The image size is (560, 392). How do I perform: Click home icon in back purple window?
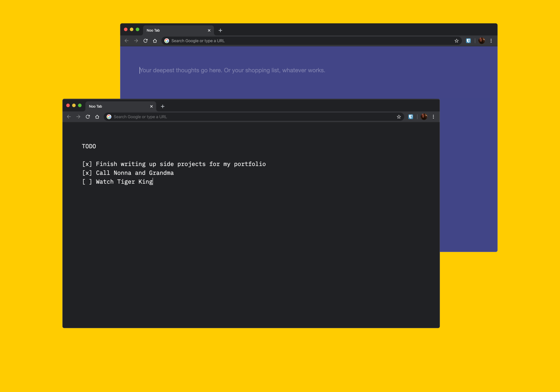click(x=155, y=41)
